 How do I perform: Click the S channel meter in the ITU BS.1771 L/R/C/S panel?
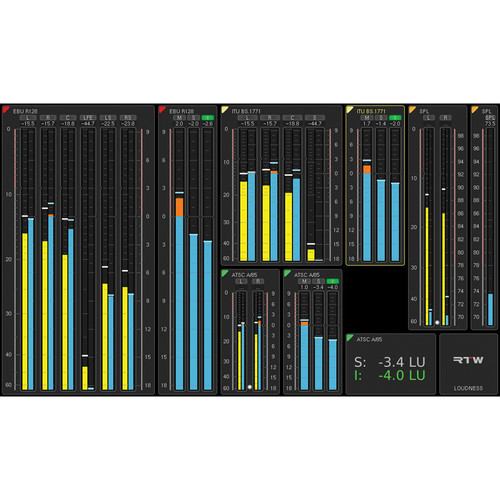(x=315, y=194)
